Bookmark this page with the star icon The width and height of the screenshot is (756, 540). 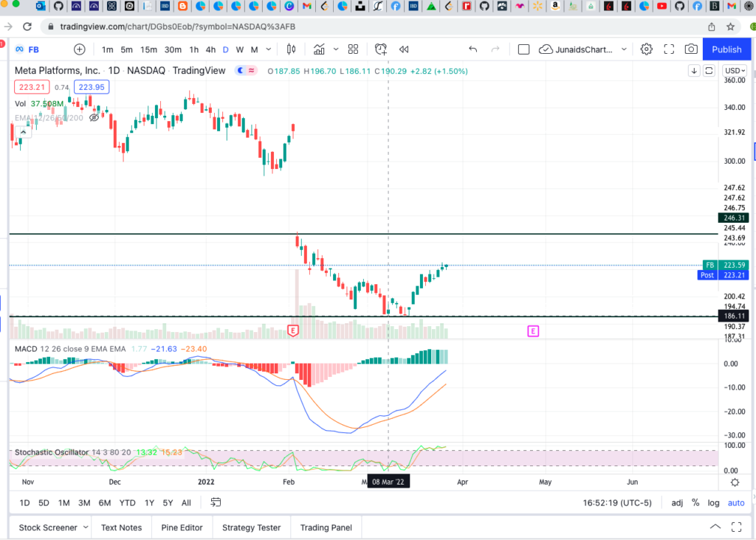click(730, 27)
